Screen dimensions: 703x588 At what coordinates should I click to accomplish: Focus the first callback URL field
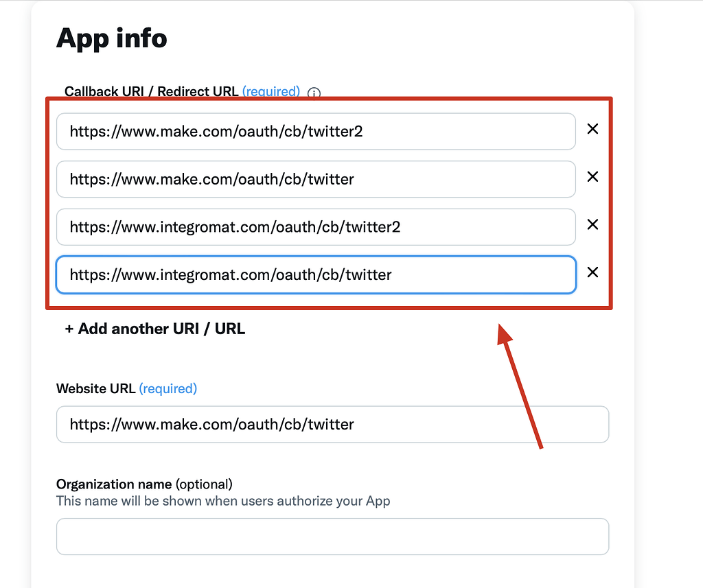point(315,131)
